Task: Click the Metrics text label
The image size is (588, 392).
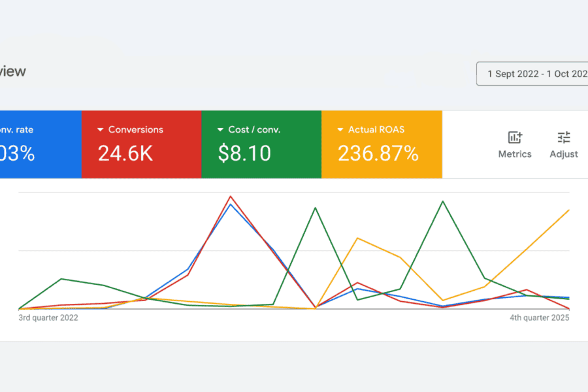Action: pyautogui.click(x=515, y=154)
